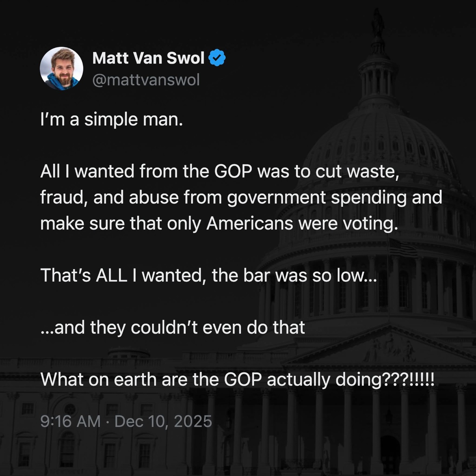
Task: Click the blue verified checkmark badge
Action: [x=217, y=58]
